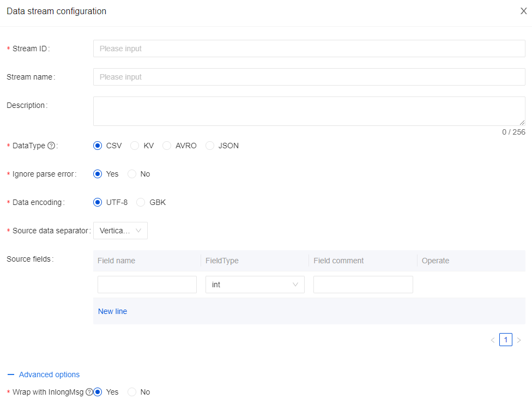The height and width of the screenshot is (417, 532).
Task: Switch Data encoding to GBK
Action: coord(141,202)
